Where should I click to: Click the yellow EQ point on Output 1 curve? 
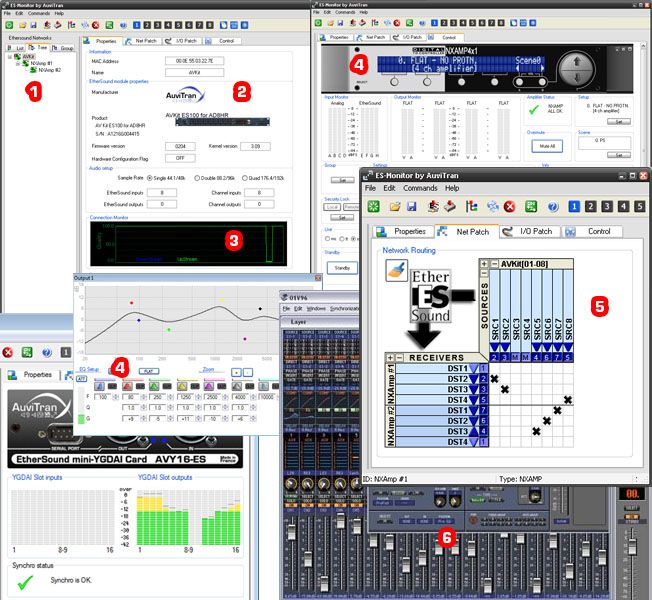(x=222, y=299)
